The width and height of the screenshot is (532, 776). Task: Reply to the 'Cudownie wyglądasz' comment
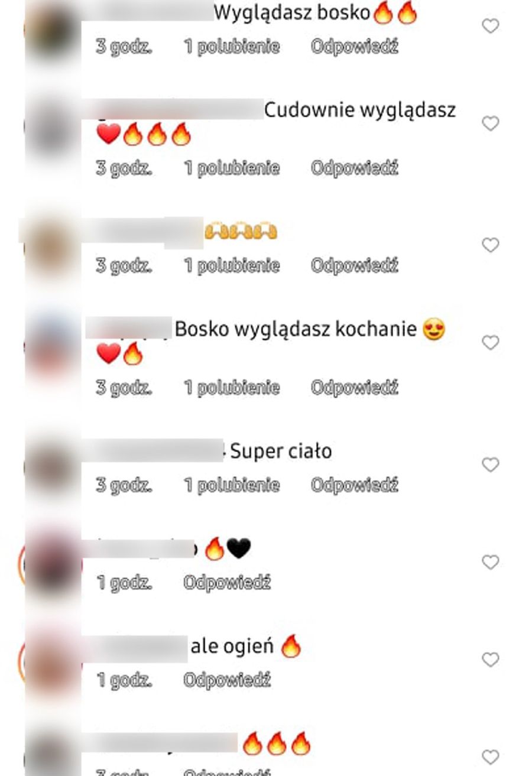pyautogui.click(x=355, y=168)
